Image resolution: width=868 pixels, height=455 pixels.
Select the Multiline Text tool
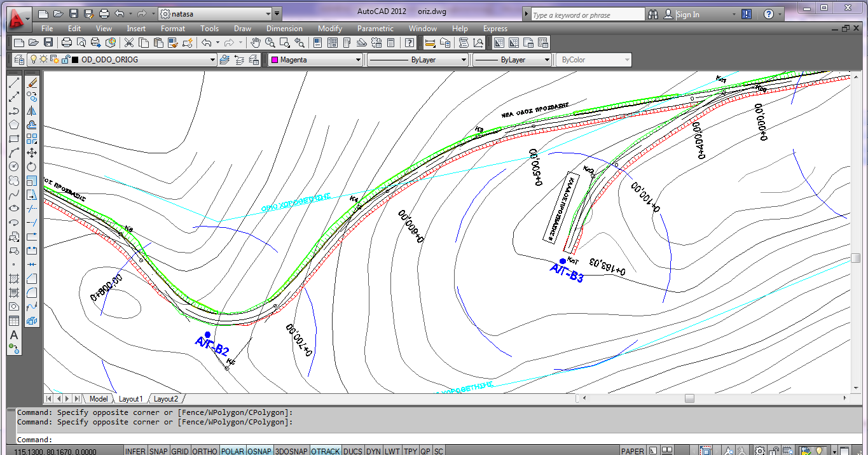click(14, 335)
